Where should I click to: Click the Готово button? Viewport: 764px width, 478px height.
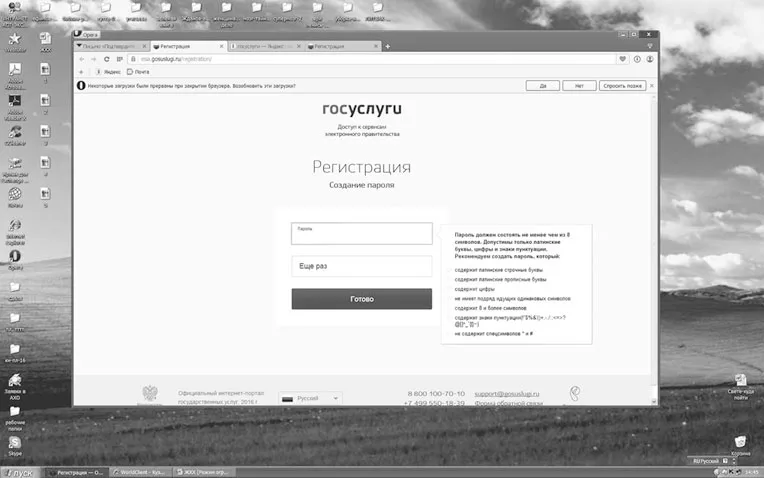pos(362,299)
